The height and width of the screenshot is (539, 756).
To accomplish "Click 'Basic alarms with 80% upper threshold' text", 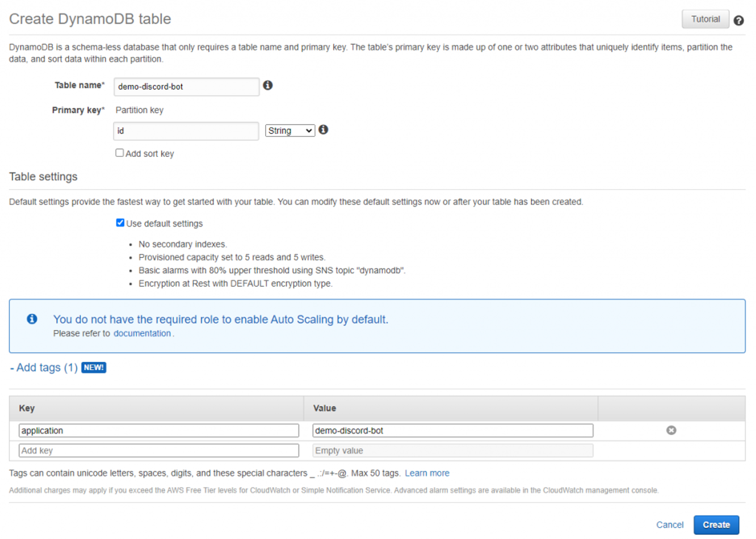I will coord(272,271).
